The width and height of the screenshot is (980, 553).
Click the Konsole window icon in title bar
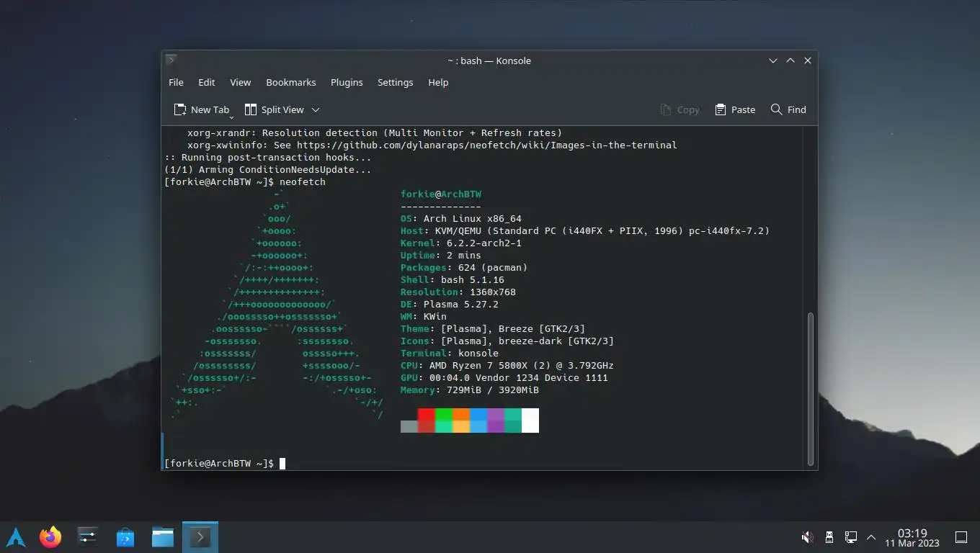click(x=171, y=60)
